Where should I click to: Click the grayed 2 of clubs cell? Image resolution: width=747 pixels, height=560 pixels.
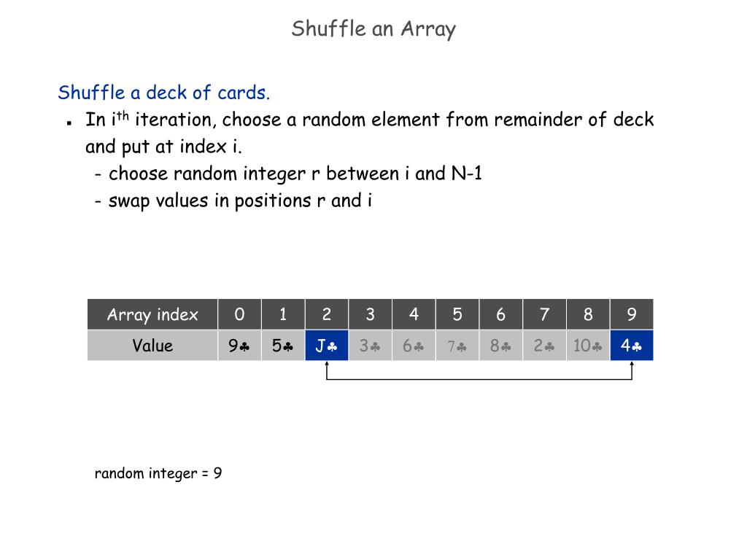coord(544,345)
